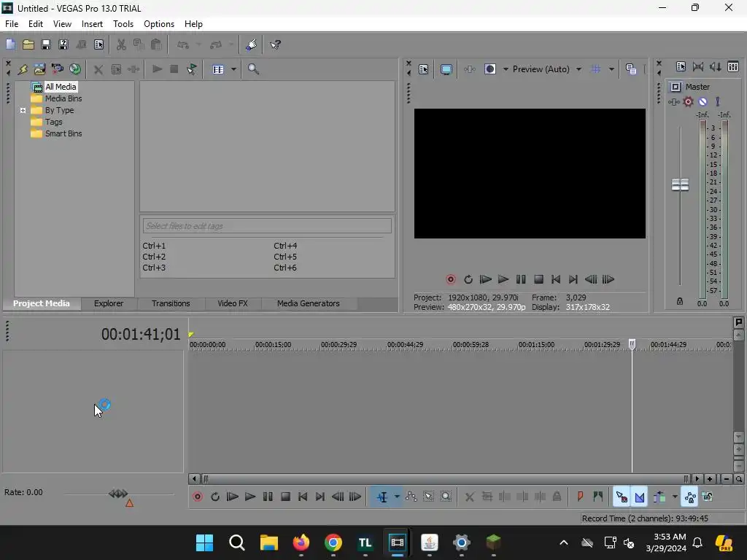Click Copy Snapshot to Clipboard icon
This screenshot has height=560, width=747.
point(631,69)
